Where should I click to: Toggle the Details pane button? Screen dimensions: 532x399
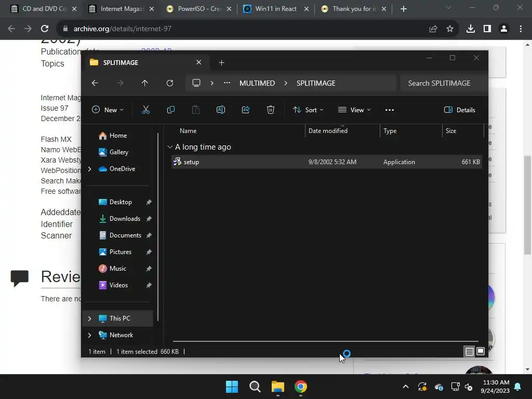click(460, 110)
